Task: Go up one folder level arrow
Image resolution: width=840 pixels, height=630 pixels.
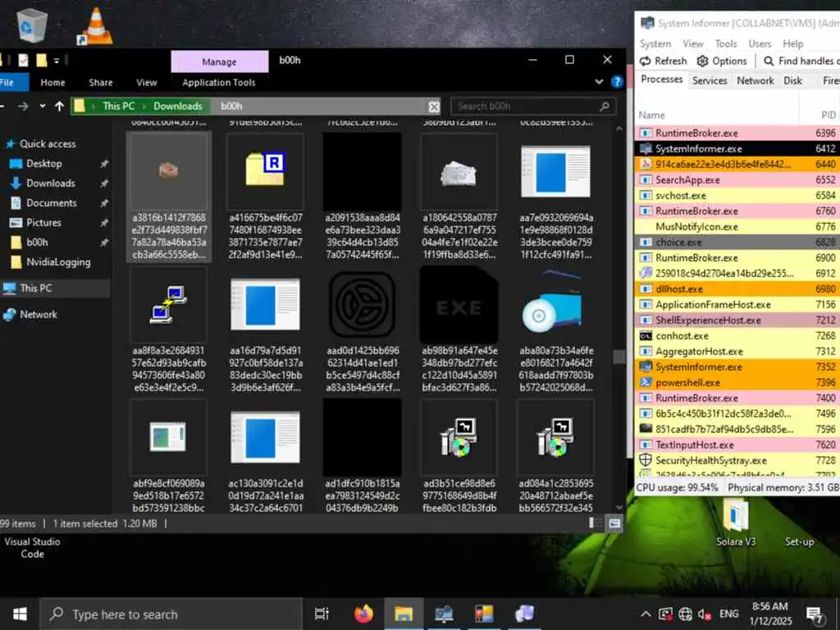Action: tap(59, 106)
